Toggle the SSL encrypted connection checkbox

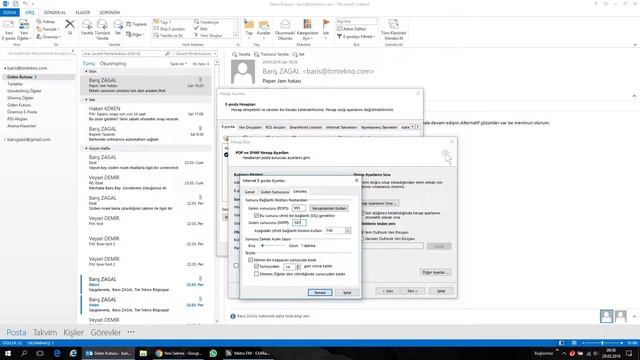pos(256,216)
